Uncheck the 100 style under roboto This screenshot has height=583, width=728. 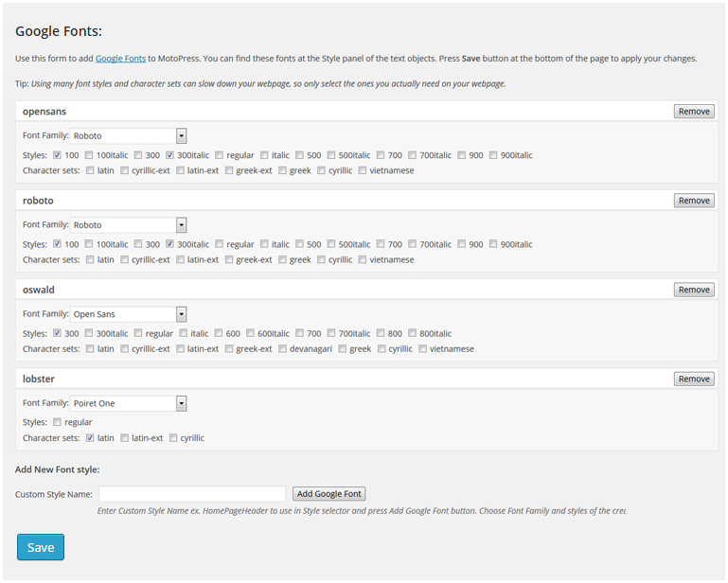tap(58, 244)
